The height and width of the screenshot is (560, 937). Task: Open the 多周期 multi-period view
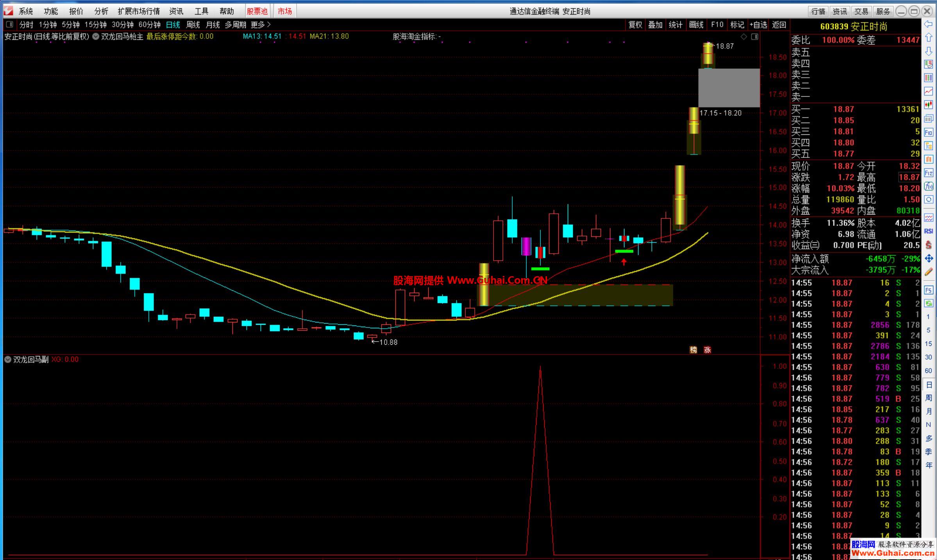235,25
